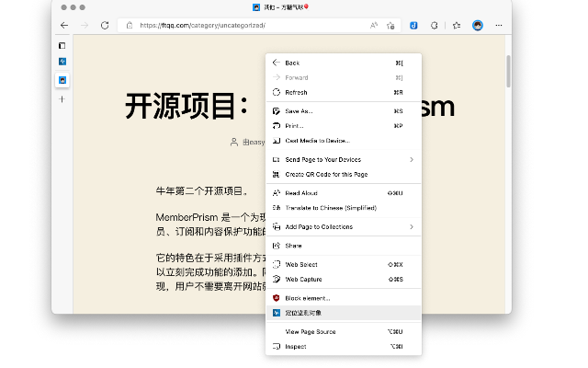Click the browser back arrow in toolbar
This screenshot has width=588, height=368.
click(63, 25)
